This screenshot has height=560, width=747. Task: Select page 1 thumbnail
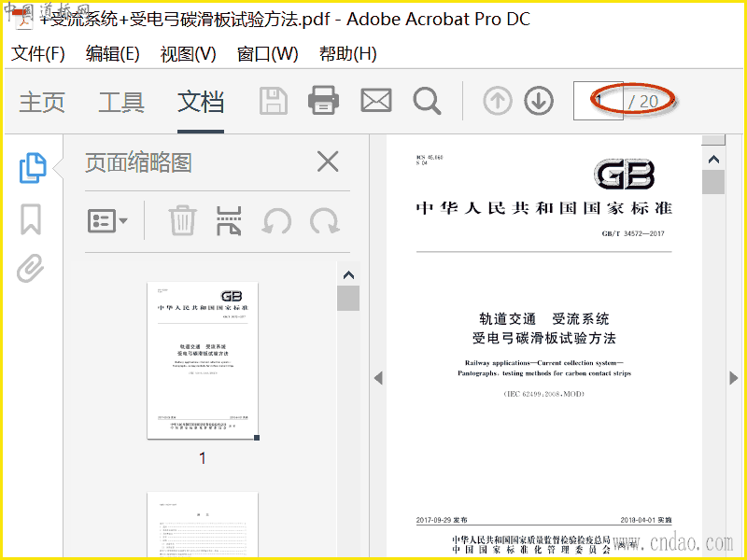pyautogui.click(x=203, y=360)
